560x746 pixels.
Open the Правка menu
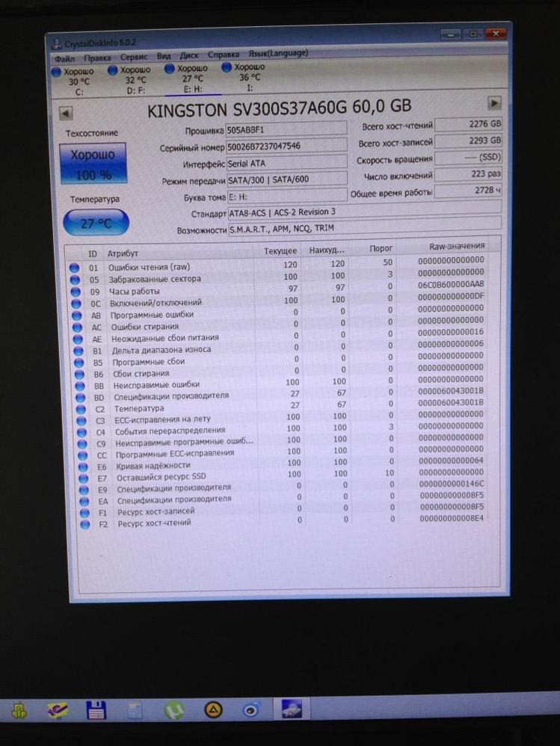click(97, 58)
